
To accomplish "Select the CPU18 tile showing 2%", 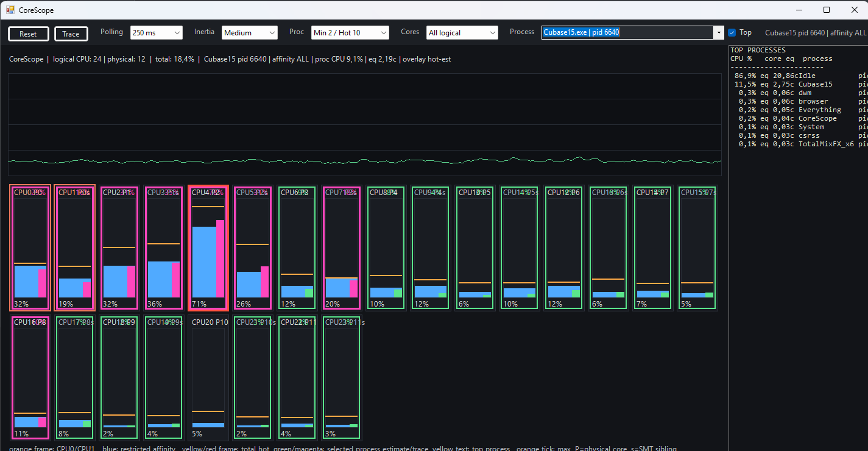I will coord(119,378).
